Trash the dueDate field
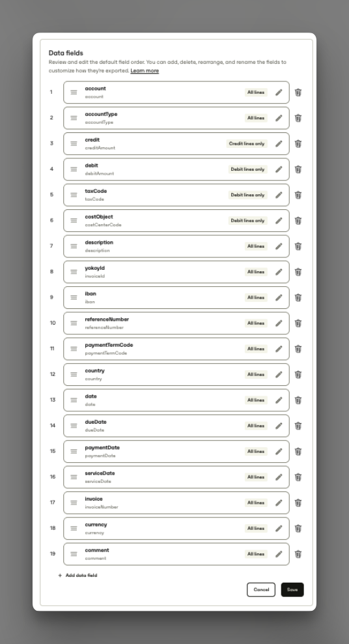Image resolution: width=349 pixels, height=644 pixels. [298, 426]
